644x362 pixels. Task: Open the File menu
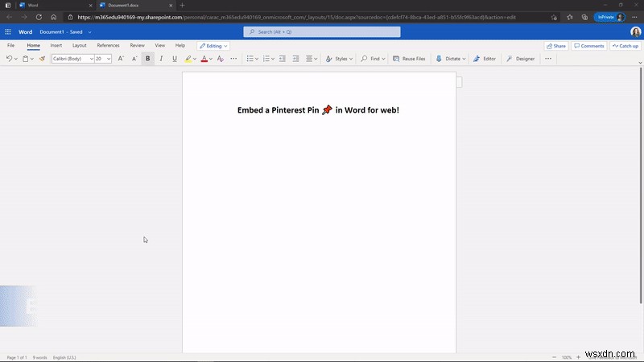point(10,46)
